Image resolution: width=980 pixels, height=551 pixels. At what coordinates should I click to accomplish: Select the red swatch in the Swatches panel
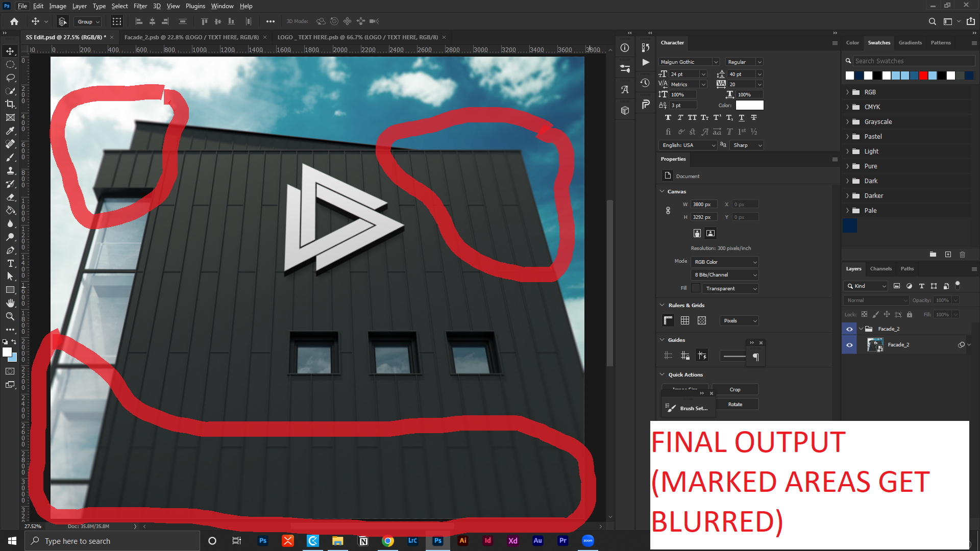(923, 75)
